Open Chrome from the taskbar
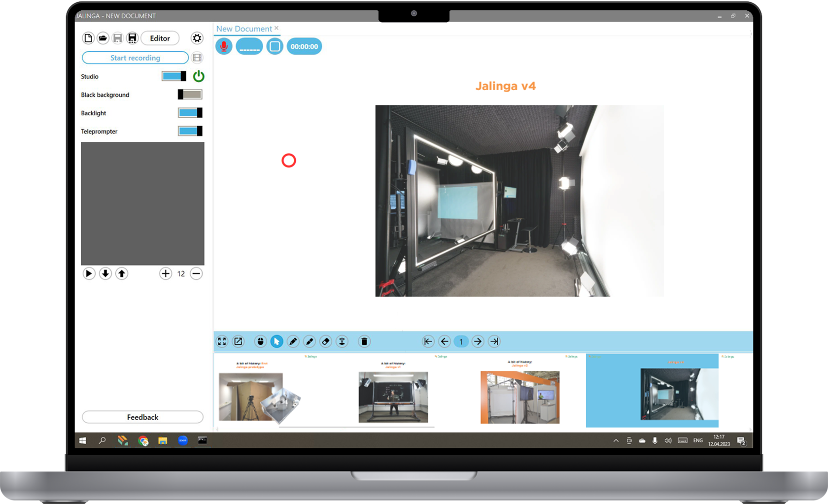The width and height of the screenshot is (828, 504). [143, 440]
